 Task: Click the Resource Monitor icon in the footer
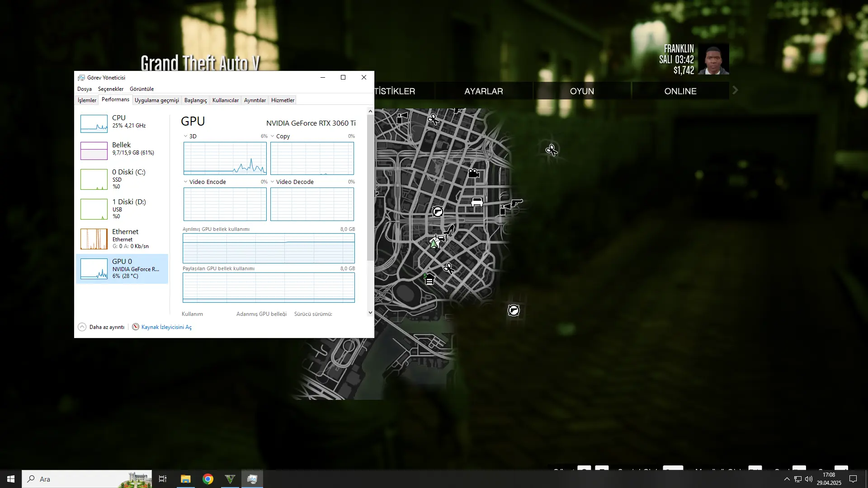[136, 327]
